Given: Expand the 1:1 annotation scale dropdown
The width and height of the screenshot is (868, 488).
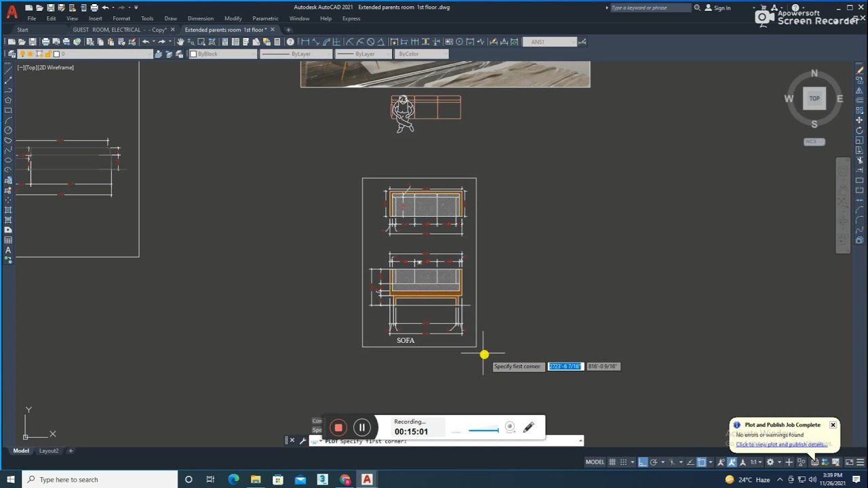Looking at the screenshot, I should point(756,462).
